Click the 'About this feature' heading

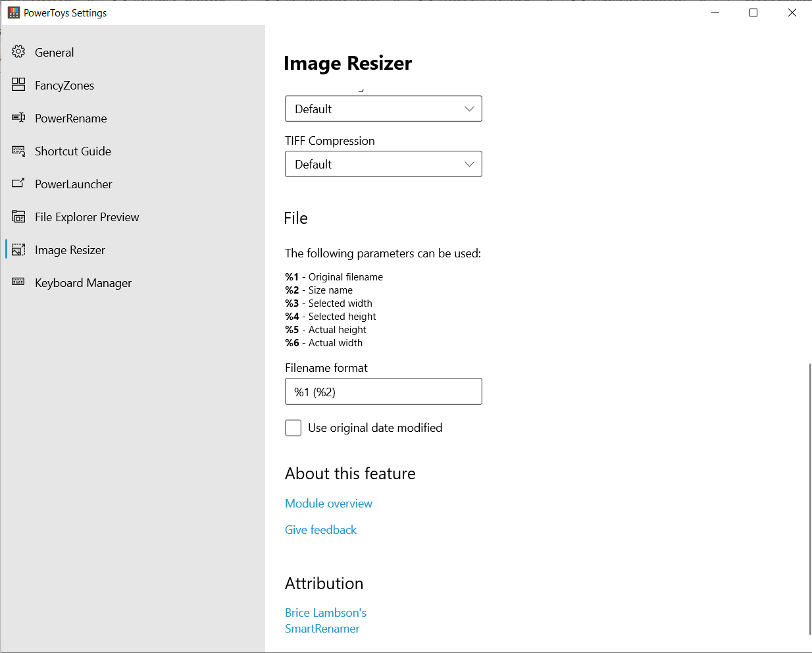pyautogui.click(x=350, y=474)
